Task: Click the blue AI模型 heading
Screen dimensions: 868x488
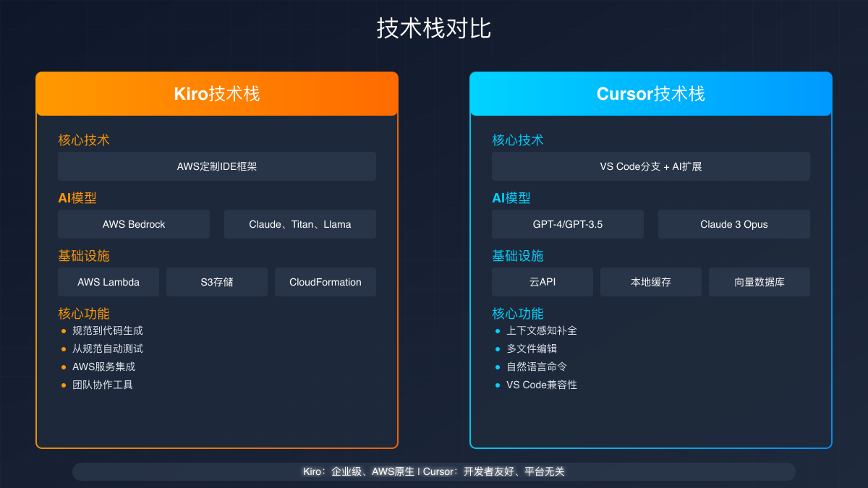Action: pos(511,198)
